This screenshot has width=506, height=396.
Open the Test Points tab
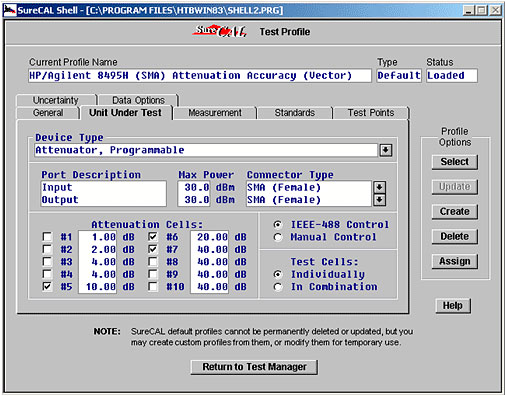click(x=371, y=113)
